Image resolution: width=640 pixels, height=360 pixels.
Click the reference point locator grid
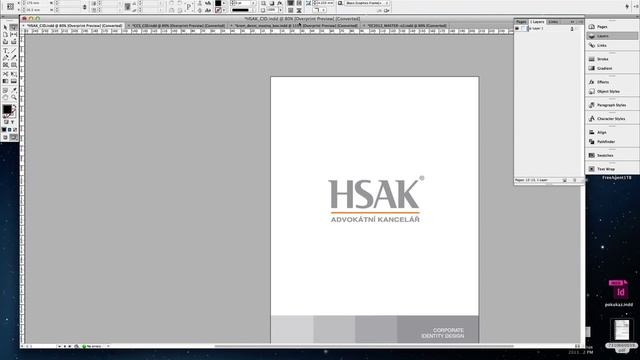tap(10, 7)
